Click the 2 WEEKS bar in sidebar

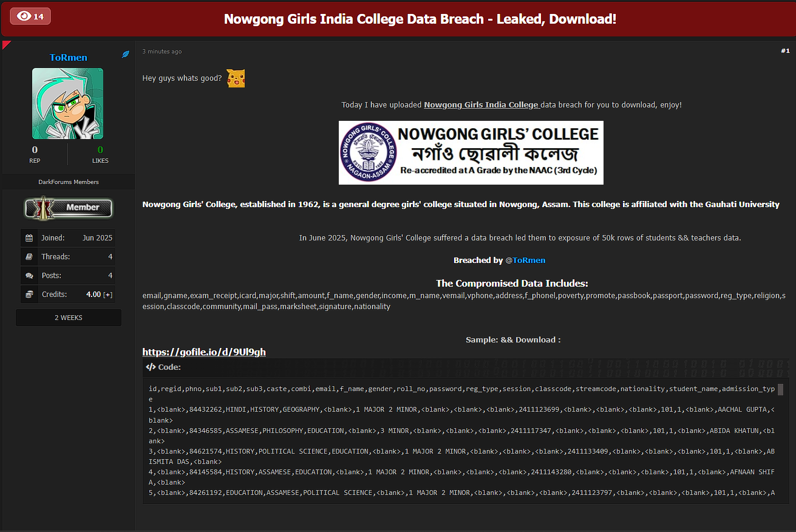(x=68, y=318)
